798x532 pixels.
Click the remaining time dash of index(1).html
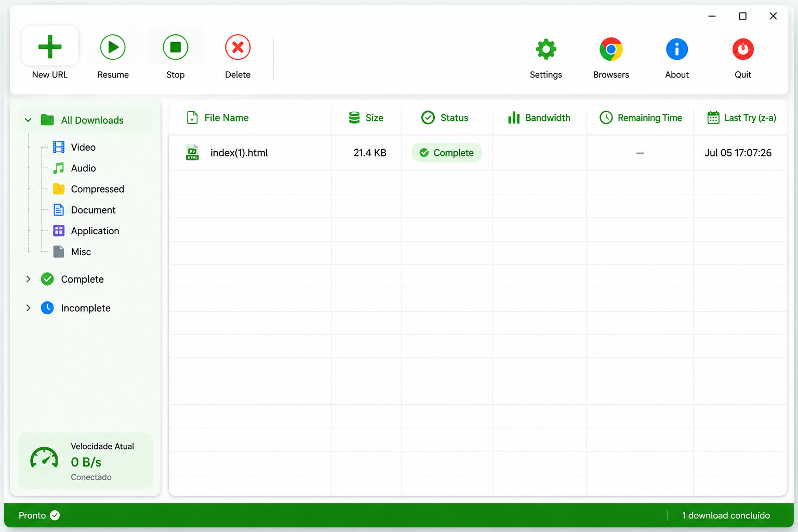[640, 153]
